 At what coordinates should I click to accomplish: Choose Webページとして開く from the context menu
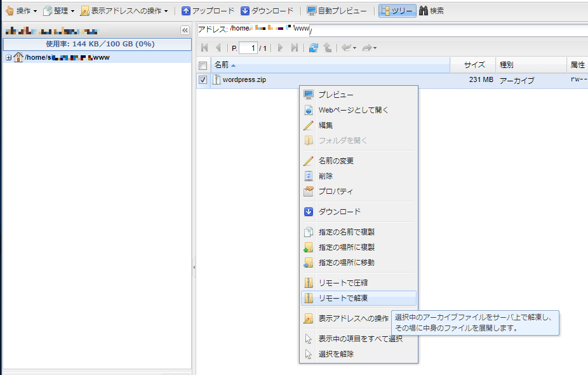click(x=359, y=110)
